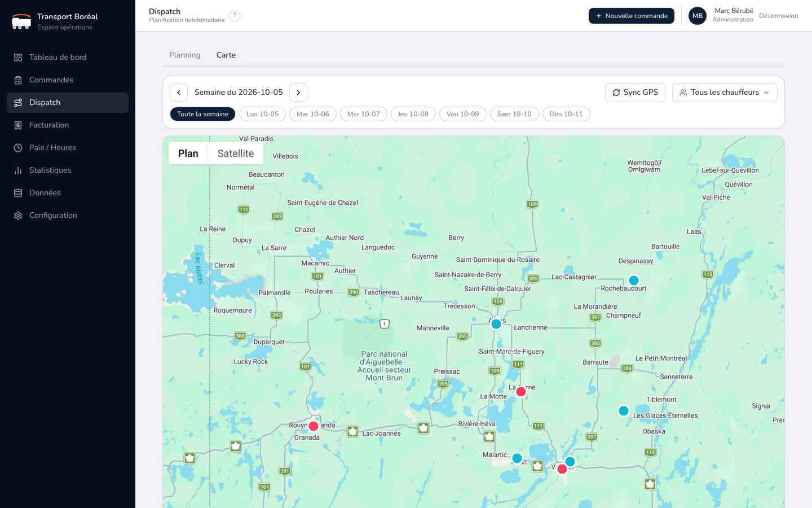The image size is (812, 508).
Task: Filter by Ven 10-09
Action: pyautogui.click(x=463, y=114)
